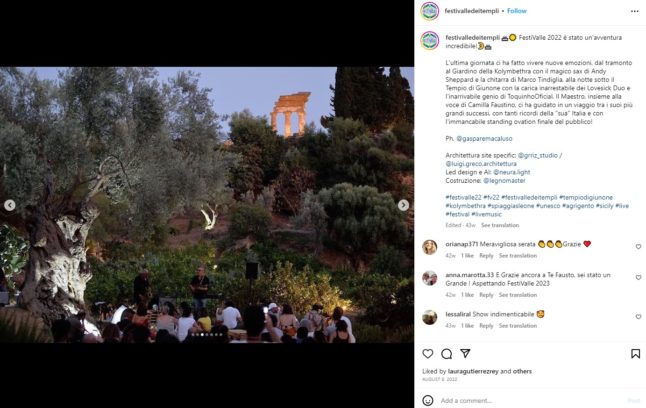
Task: Like orianap371's comment heart
Action: coord(638,246)
